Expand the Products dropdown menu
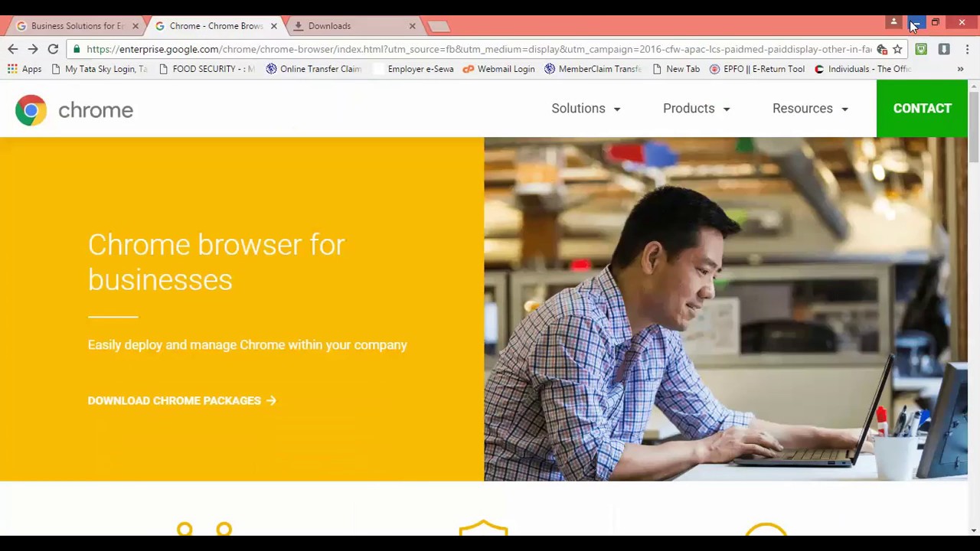Viewport: 980px width, 551px height. 696,109
